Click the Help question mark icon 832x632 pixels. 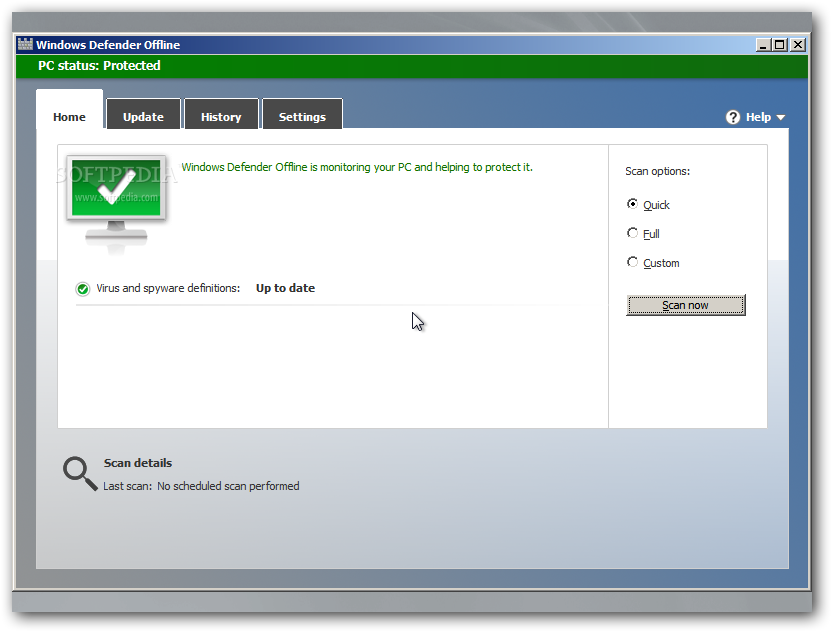pos(733,117)
